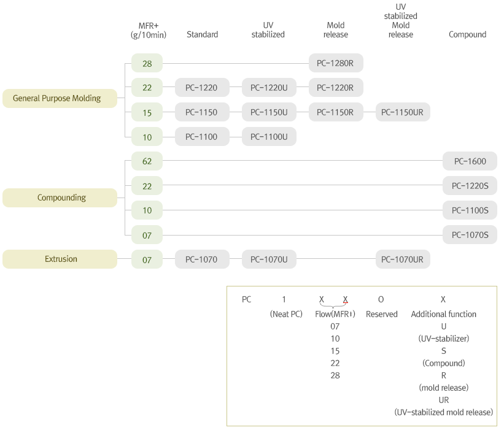Select the Compounding category label
Viewport: 504px width, 430px height.
(x=60, y=198)
